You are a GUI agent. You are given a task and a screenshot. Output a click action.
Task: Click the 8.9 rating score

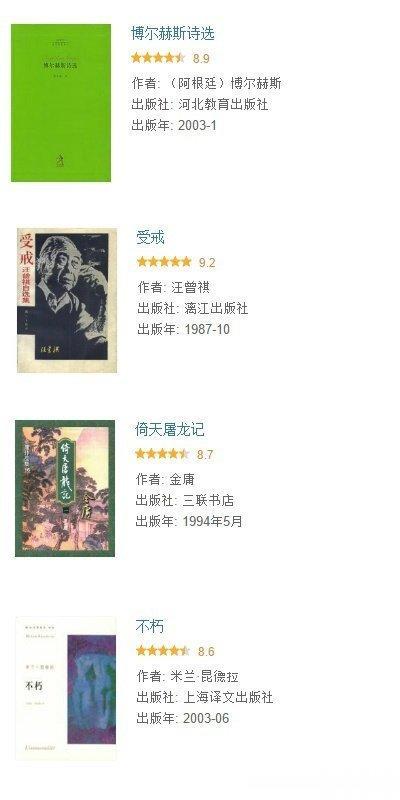tap(201, 59)
